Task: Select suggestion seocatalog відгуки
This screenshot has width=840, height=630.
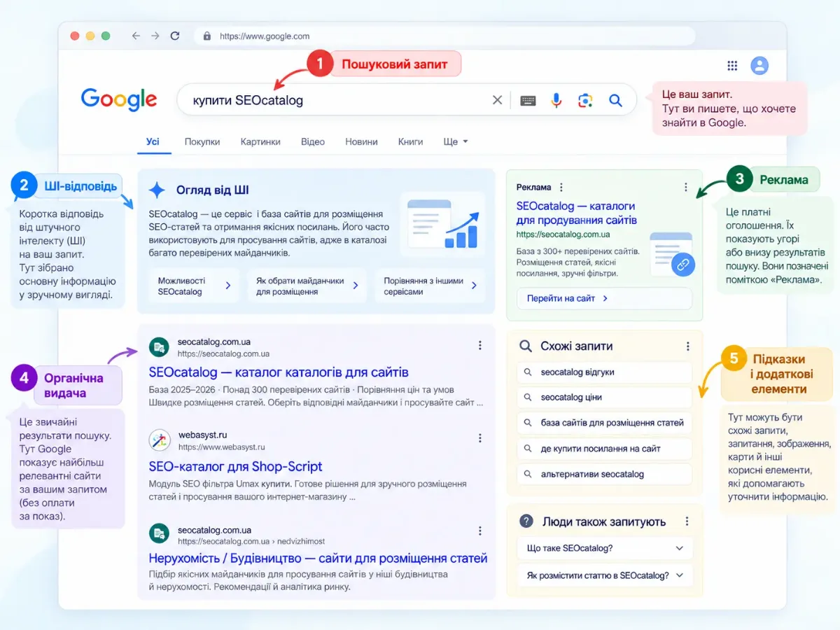Action: point(605,372)
